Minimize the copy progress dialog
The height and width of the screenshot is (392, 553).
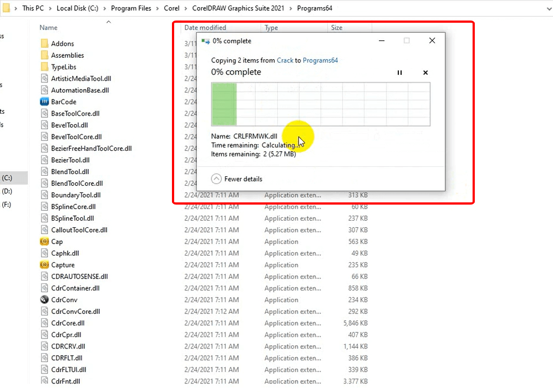382,40
